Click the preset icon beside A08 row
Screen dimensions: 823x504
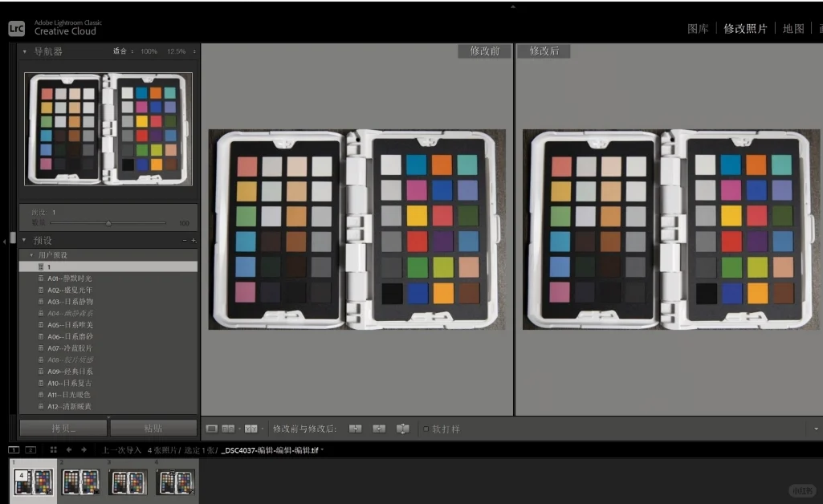point(41,360)
